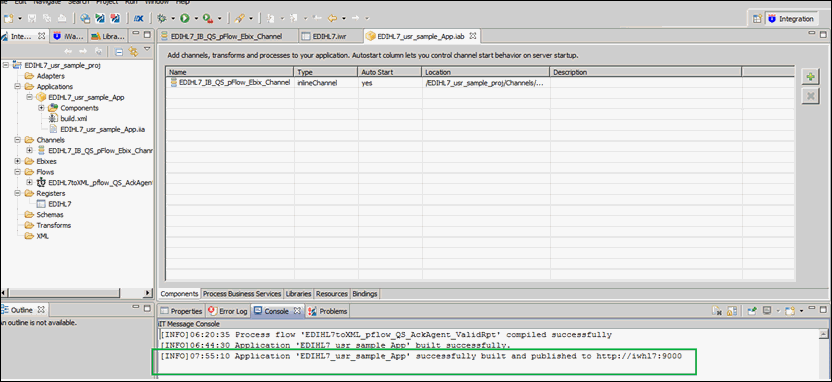Toggle the console Scroll Lock icon
832x382 pixels.
(732, 311)
